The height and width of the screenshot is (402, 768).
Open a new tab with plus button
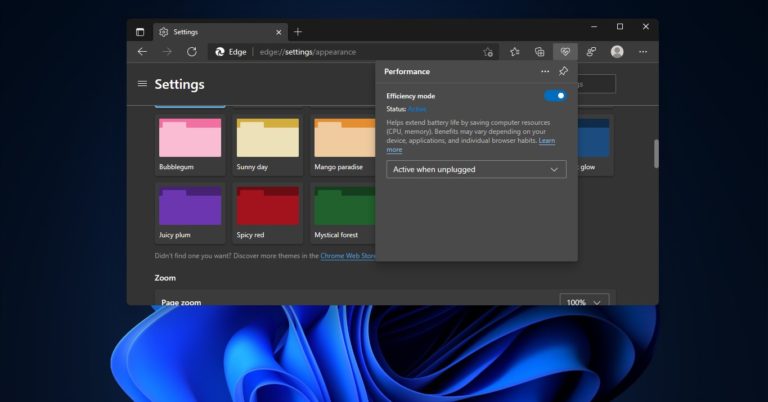[x=297, y=32]
